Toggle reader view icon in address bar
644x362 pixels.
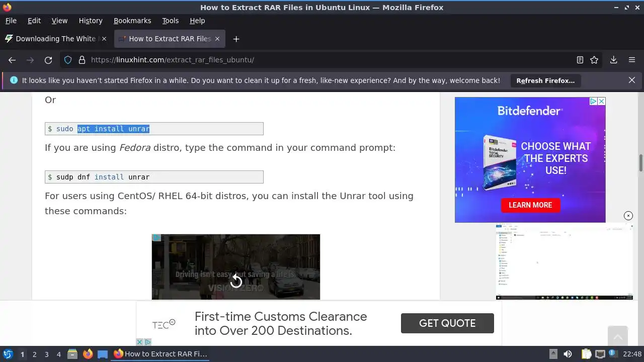[580, 60]
